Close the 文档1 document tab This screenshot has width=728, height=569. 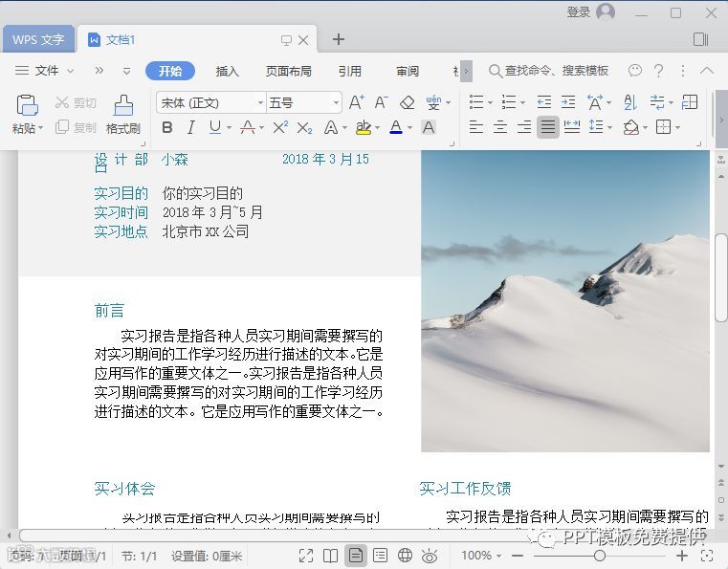click(303, 40)
